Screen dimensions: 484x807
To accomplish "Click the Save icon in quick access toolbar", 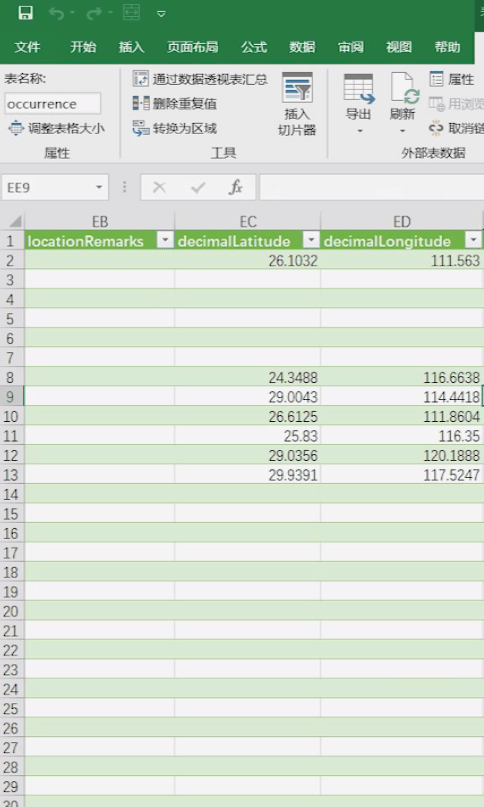I will 25,13.
